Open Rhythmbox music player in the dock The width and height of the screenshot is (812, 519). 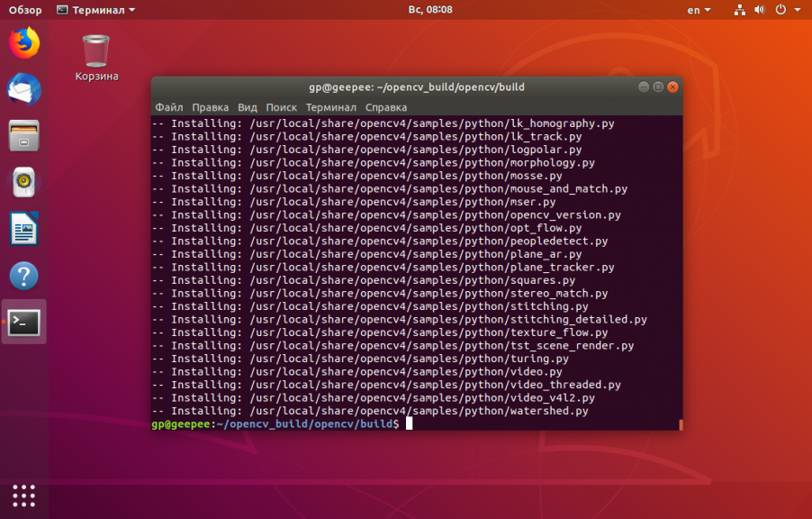(23, 182)
